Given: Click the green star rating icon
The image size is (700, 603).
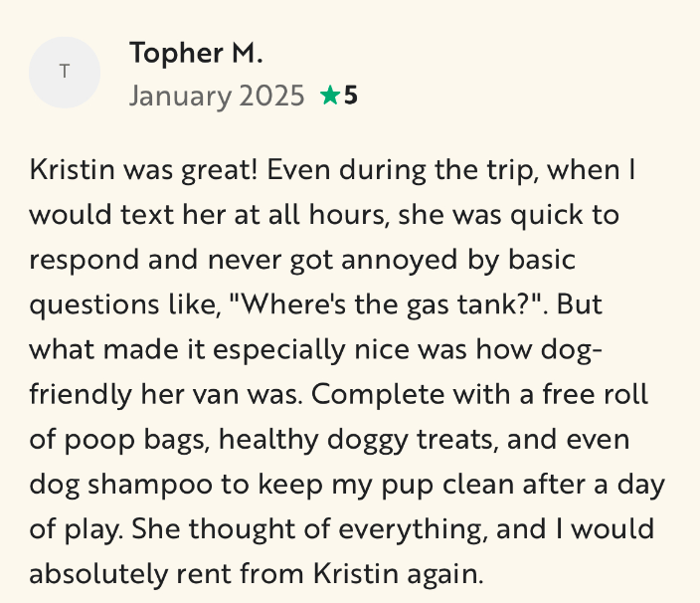Looking at the screenshot, I should (x=329, y=97).
